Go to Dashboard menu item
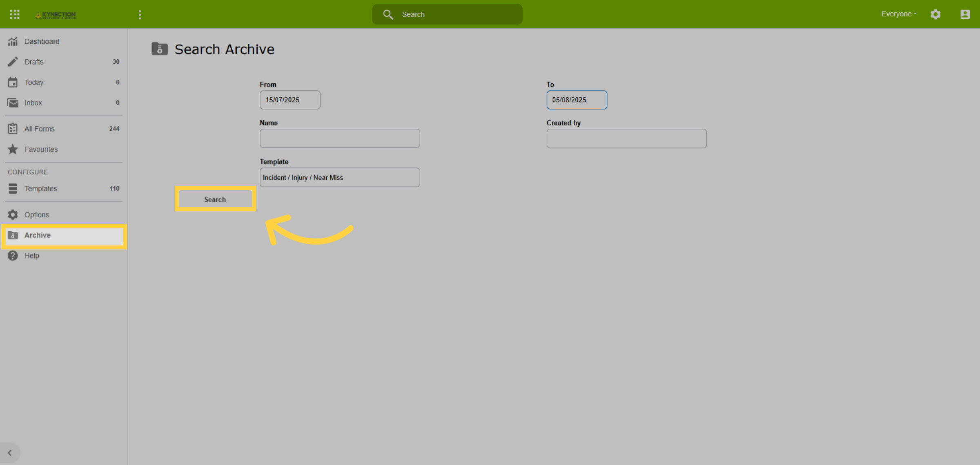980x465 pixels. (x=64, y=41)
